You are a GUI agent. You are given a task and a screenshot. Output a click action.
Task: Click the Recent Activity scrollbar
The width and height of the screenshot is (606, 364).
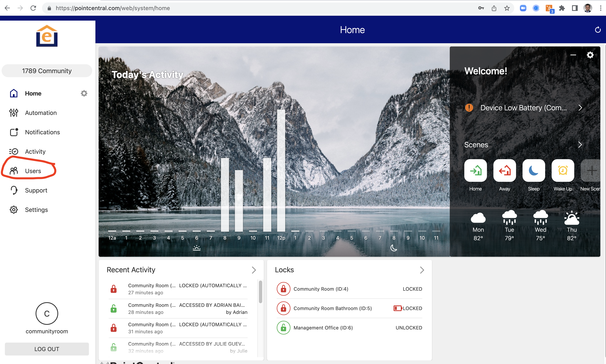tap(260, 292)
